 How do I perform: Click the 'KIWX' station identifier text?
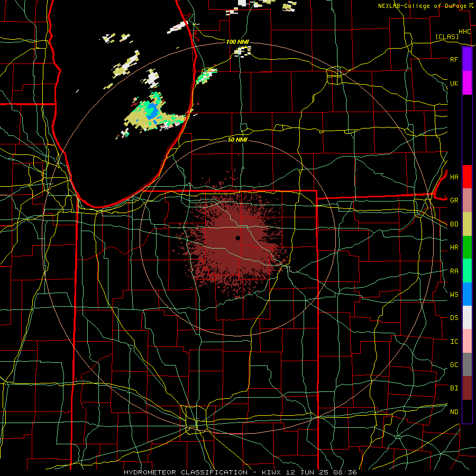271,472
